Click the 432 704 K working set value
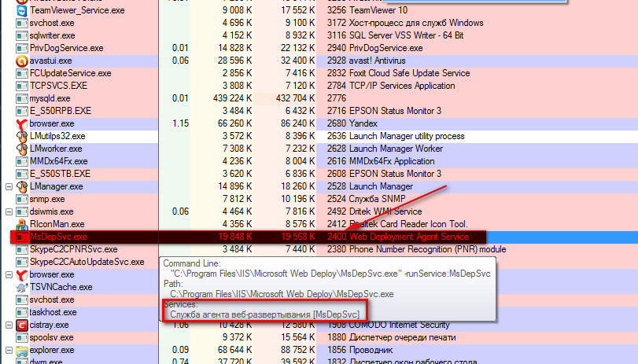This screenshot has height=364, width=638. [296, 99]
